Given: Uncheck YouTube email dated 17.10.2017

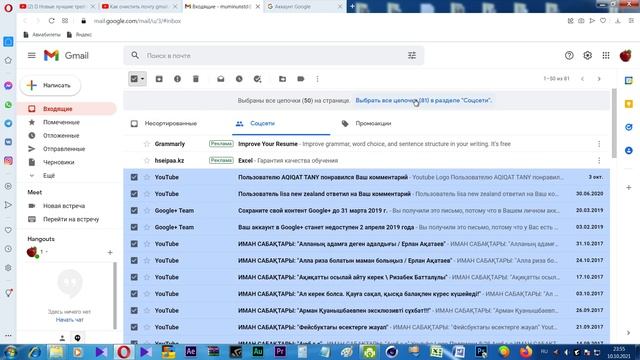Looking at the screenshot, I should coord(134,277).
